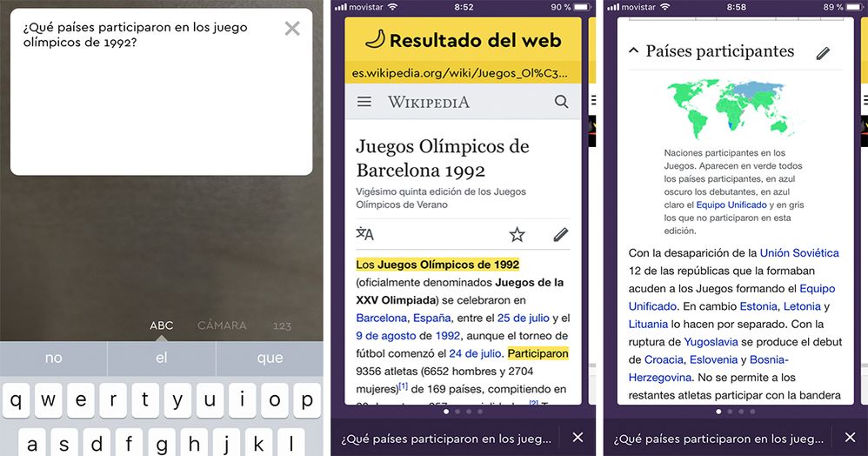The image size is (868, 456).
Task: Choose the keyboard suggestion "que"
Action: (270, 358)
